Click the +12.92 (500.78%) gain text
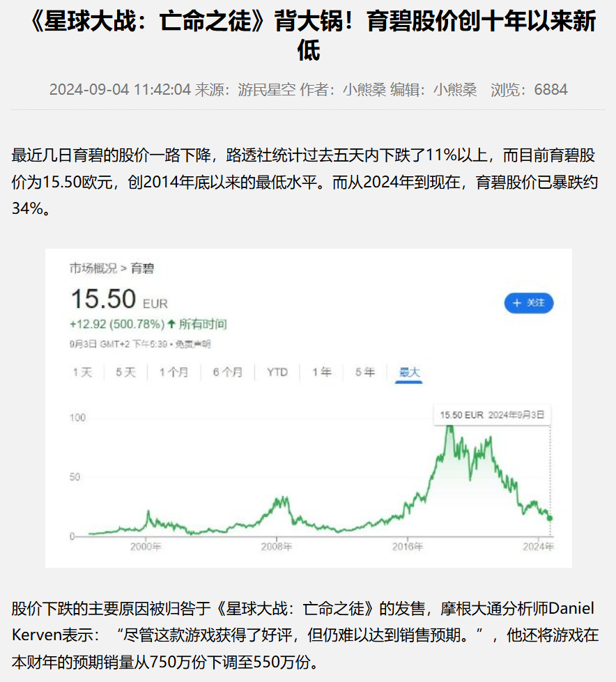Image resolution: width=616 pixels, height=682 pixels. tap(118, 324)
